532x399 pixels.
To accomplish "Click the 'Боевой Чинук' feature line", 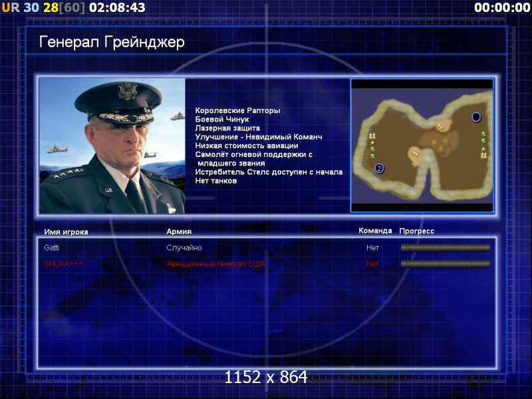I will (222, 120).
